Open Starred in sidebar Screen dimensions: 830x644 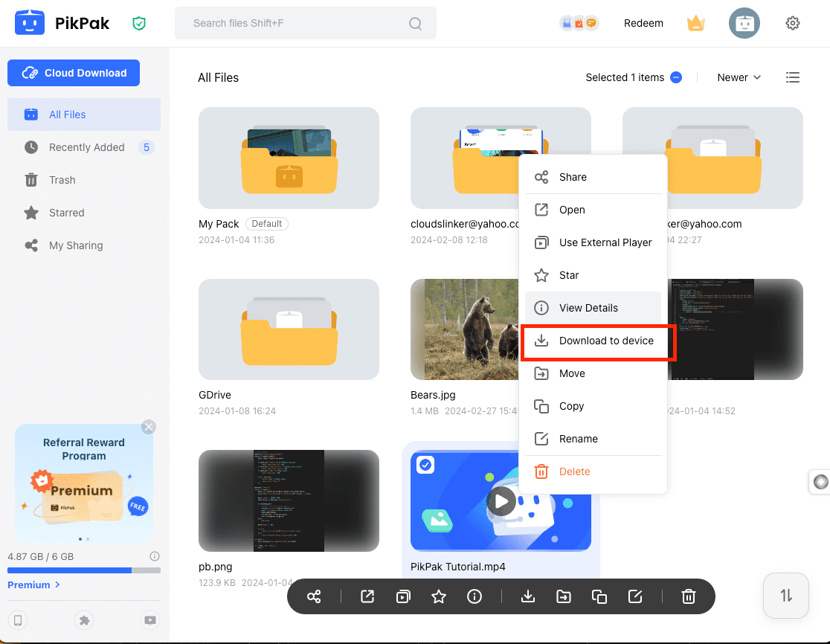(83, 213)
